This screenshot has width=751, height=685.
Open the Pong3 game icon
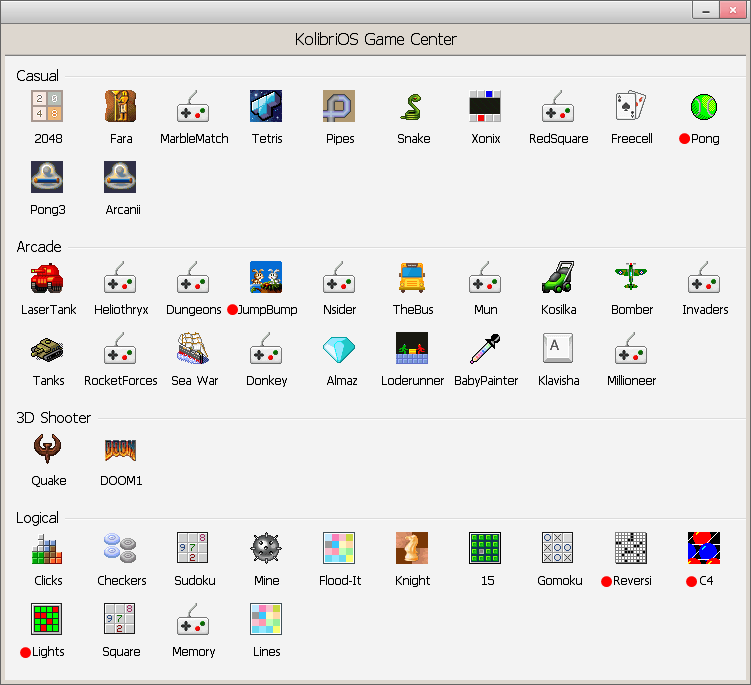[x=47, y=177]
